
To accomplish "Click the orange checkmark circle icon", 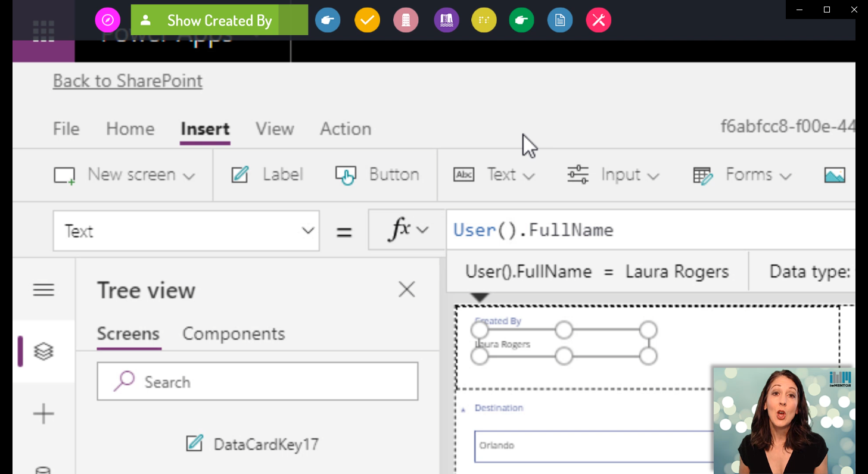I will 367,20.
